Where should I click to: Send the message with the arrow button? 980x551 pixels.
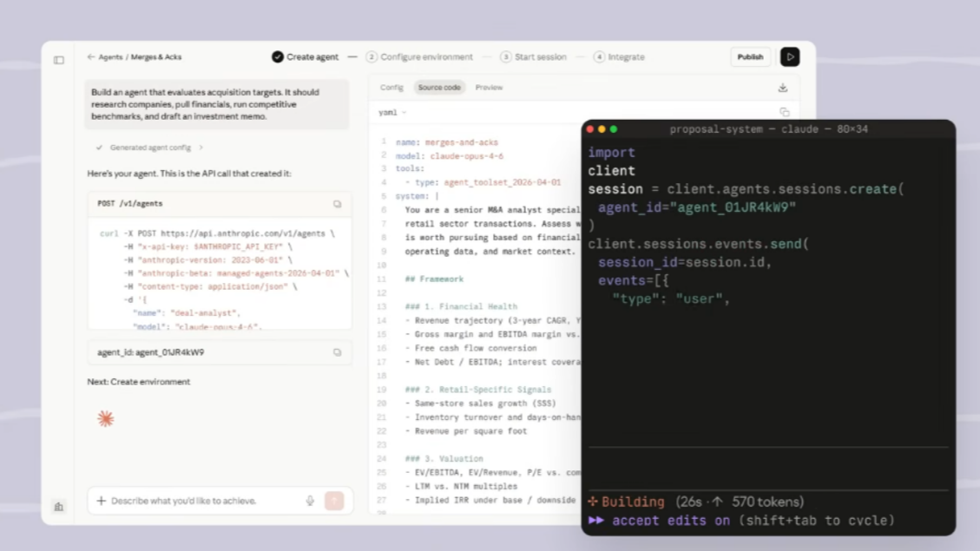click(334, 501)
